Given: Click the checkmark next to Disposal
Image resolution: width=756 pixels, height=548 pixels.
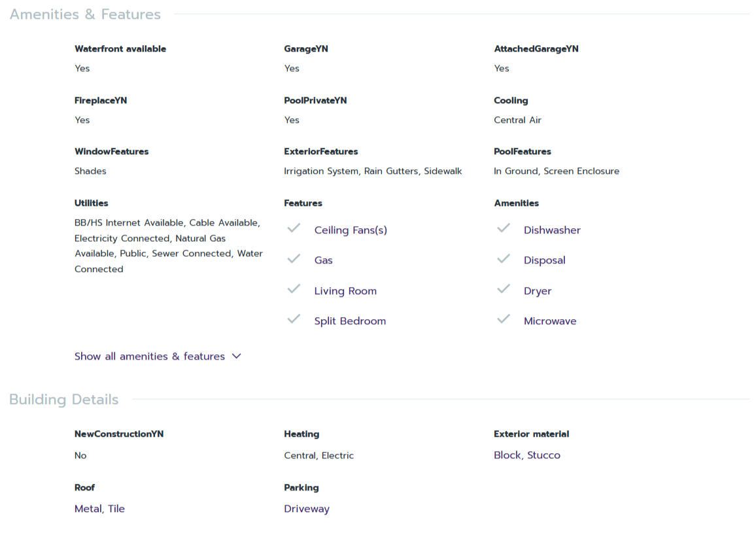Looking at the screenshot, I should coord(504,259).
